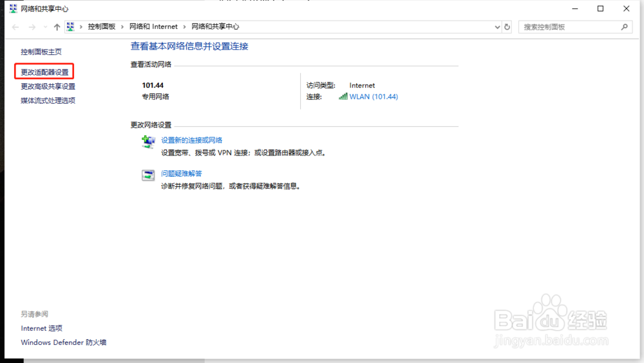
Task: Go up one level with the Up arrow
Action: pyautogui.click(x=57, y=27)
